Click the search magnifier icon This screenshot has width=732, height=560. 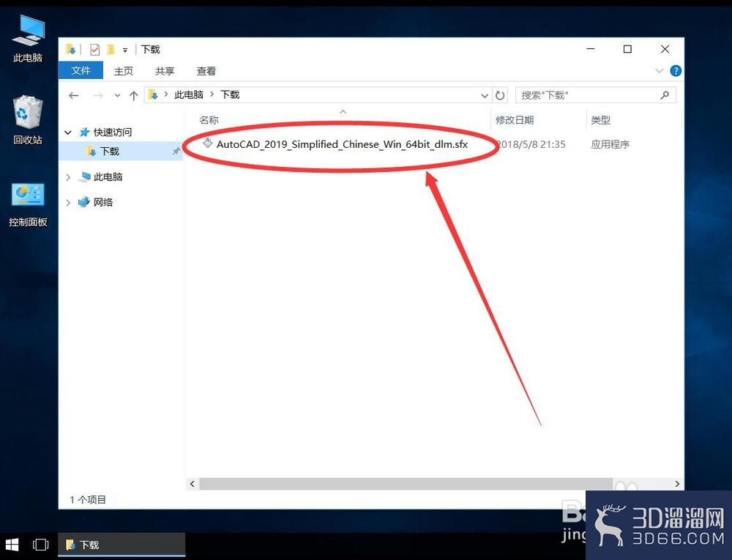(665, 95)
